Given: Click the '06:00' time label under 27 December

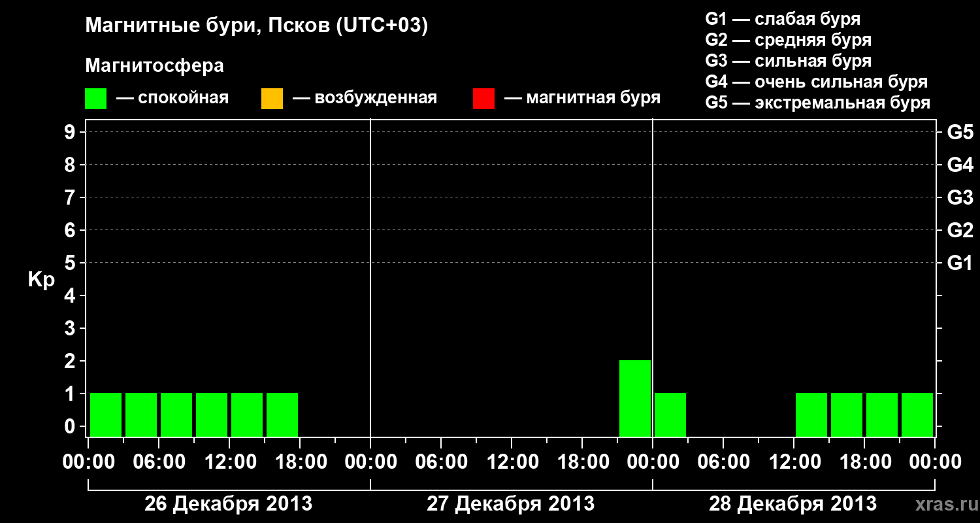Looking at the screenshot, I should pyautogui.click(x=441, y=462).
